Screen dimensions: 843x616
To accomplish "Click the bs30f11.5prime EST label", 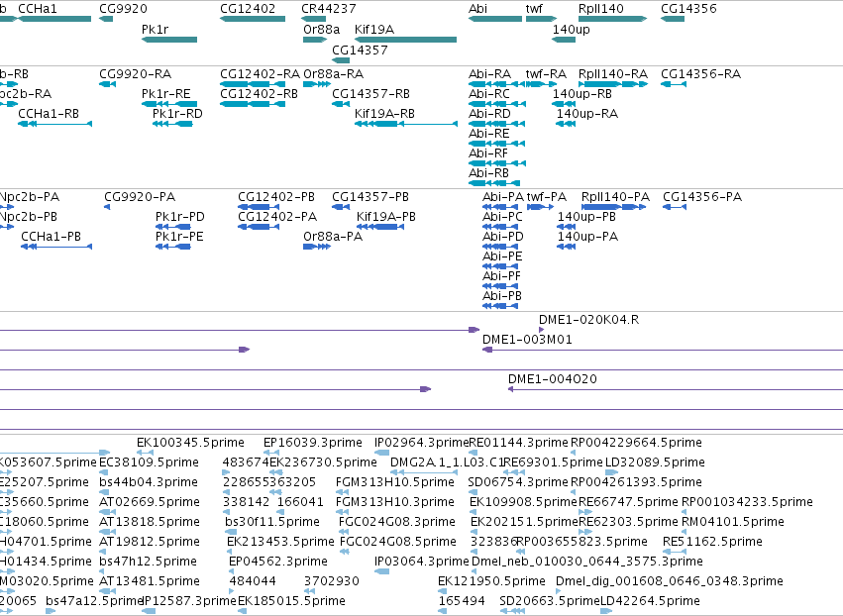I will [272, 521].
